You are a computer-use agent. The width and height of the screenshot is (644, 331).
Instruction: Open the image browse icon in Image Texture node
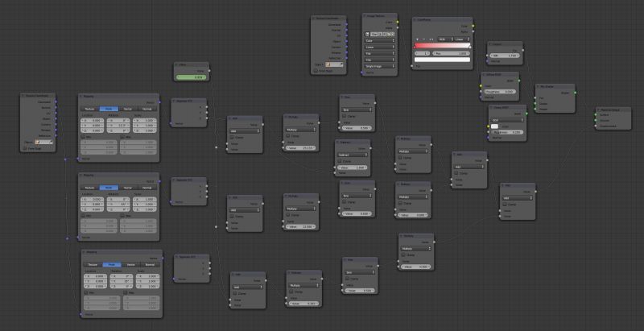pos(368,34)
